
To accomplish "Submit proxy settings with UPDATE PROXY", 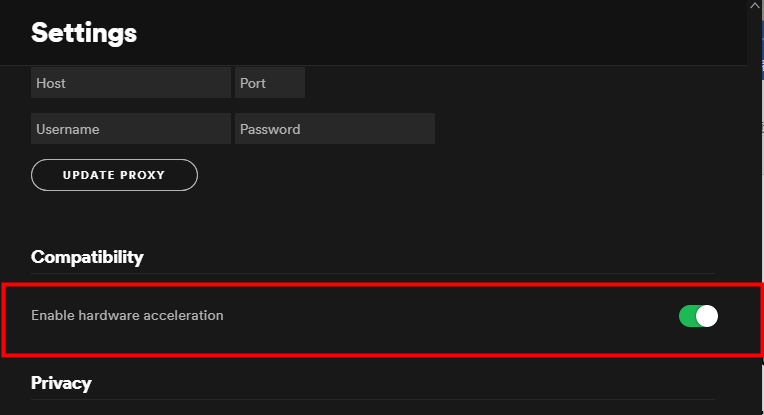I will point(114,175).
